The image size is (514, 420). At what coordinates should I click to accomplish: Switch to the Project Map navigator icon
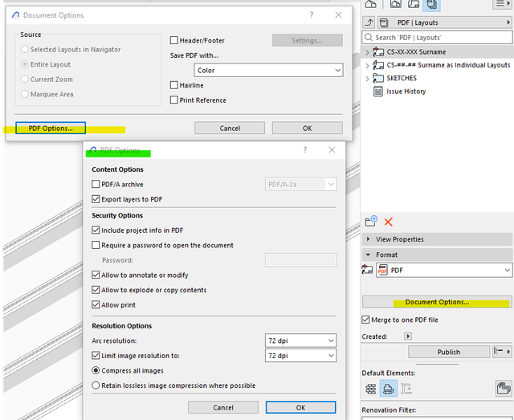(x=370, y=4)
